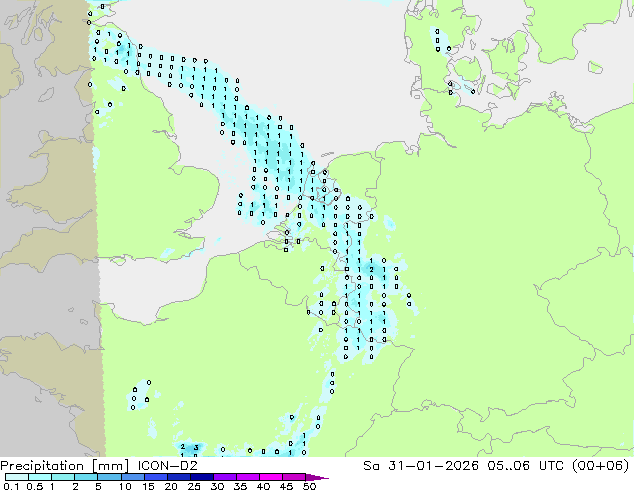Click the 0.1–0.5 mm legend color swatch
The image size is (634, 490).
pos(17,477)
